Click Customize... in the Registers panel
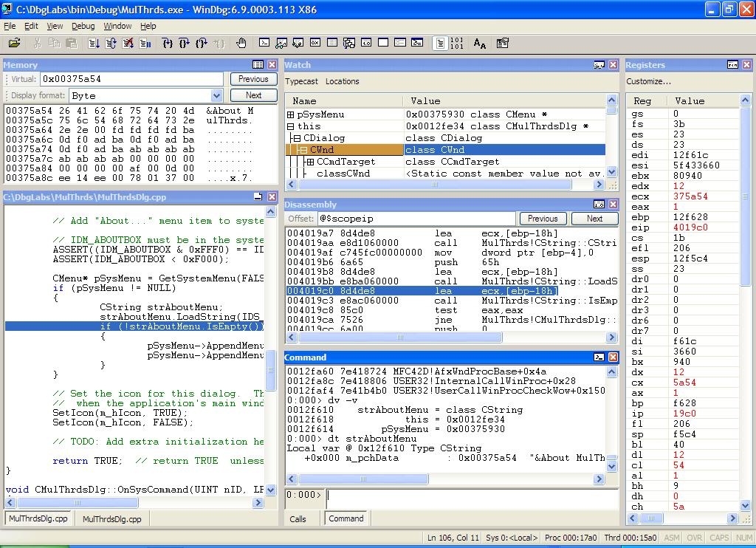 point(648,81)
